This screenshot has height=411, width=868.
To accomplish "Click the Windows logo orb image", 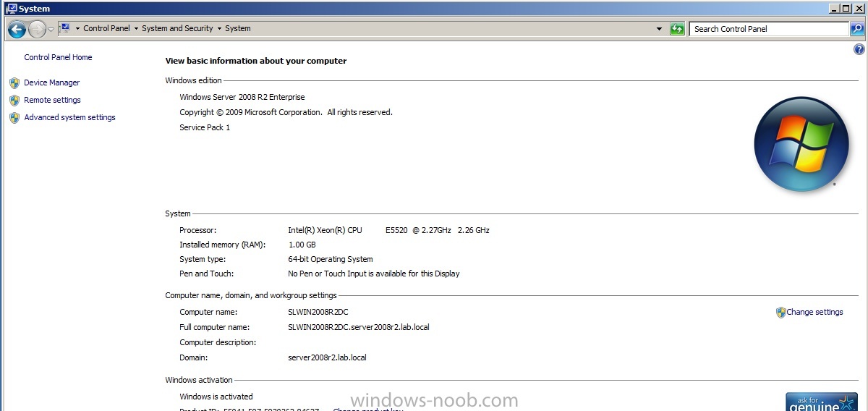I will (801, 144).
